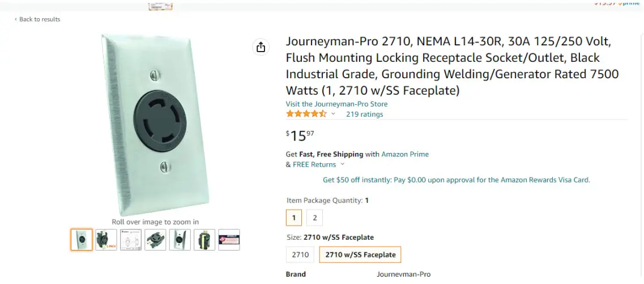Click the main product image
This screenshot has height=284, width=644.
point(155,125)
